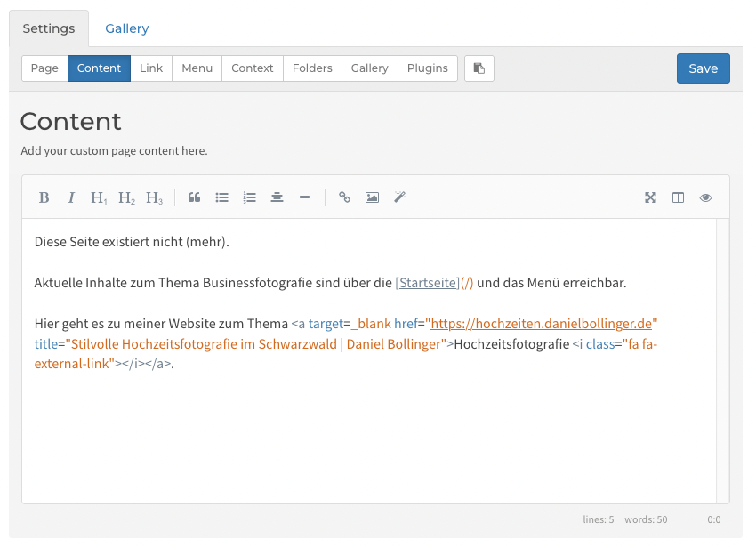
Task: Click the 'words: 50' status text
Action: point(646,519)
